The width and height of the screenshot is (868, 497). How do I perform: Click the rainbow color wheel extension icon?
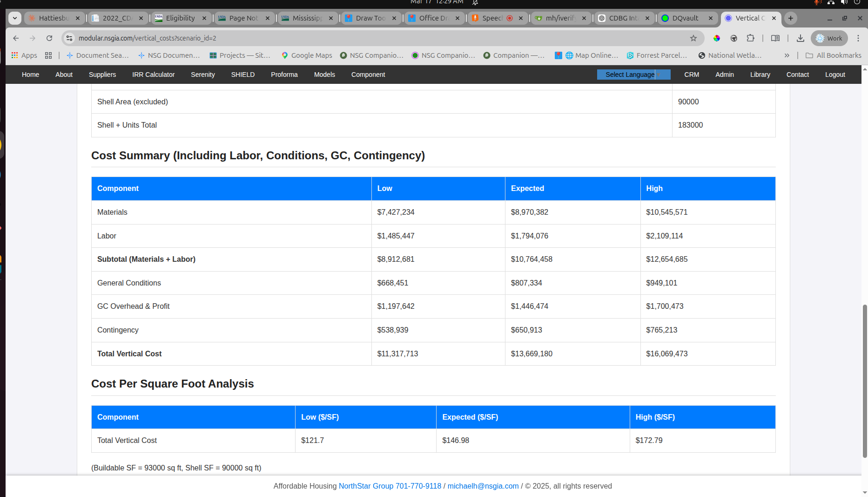(x=716, y=38)
